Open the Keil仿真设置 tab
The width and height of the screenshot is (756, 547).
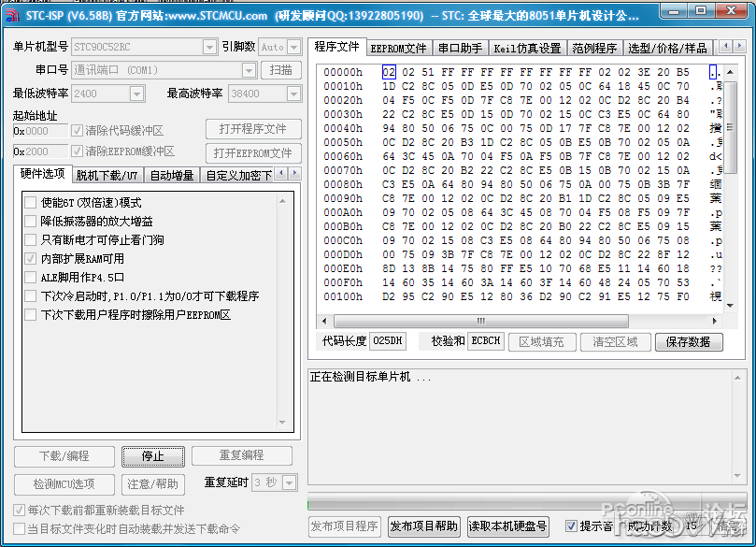click(526, 48)
